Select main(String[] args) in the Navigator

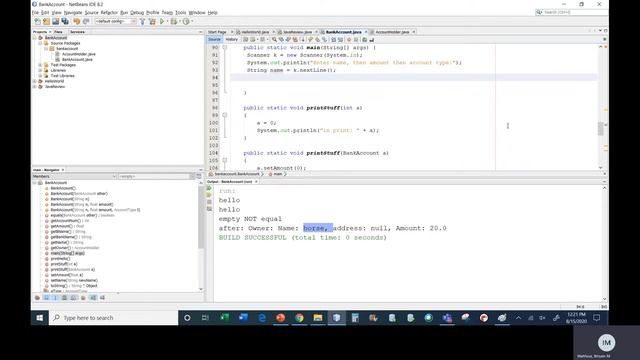(x=67, y=253)
